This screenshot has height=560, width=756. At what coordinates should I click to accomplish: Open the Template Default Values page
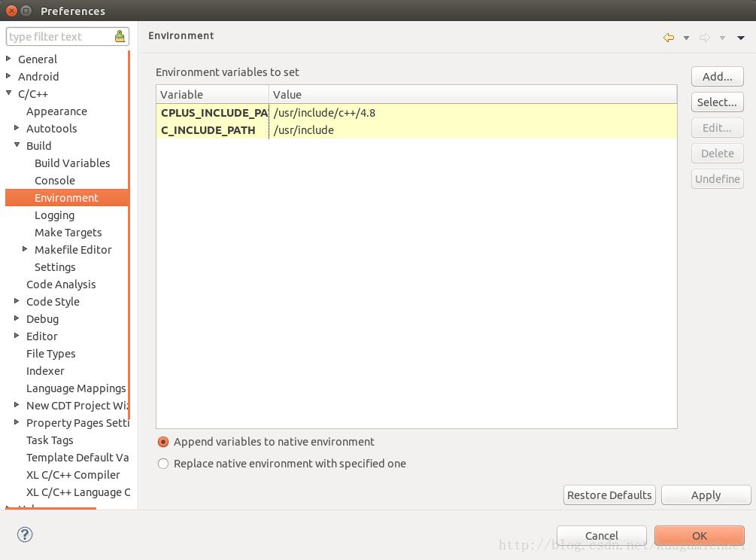[77, 458]
